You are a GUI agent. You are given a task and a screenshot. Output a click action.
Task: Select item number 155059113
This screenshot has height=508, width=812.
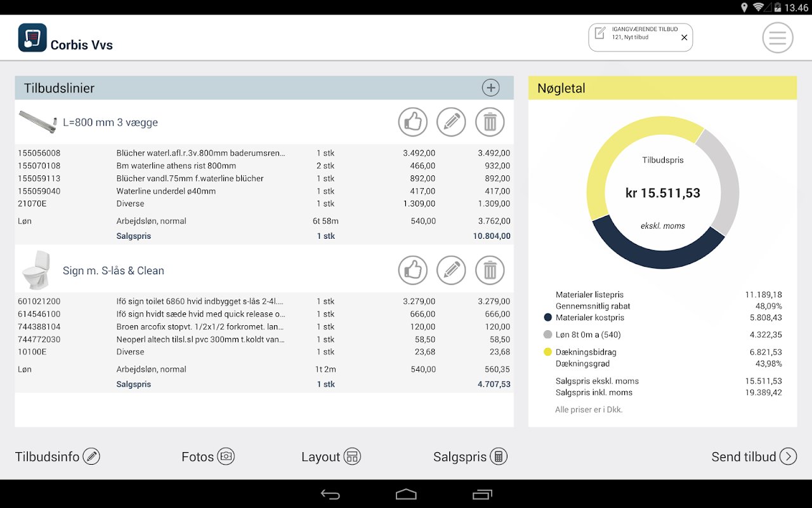click(x=39, y=178)
